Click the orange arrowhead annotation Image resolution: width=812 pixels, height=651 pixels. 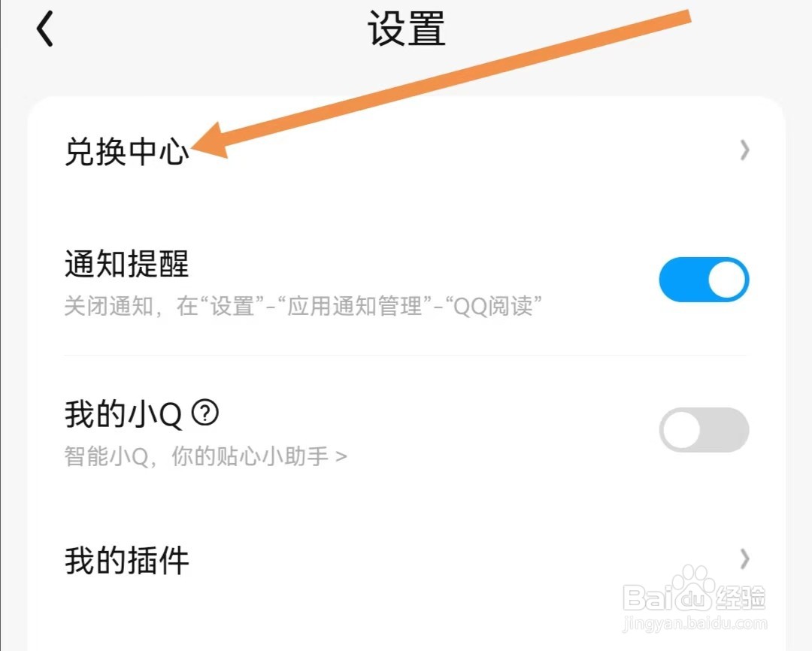(208, 141)
